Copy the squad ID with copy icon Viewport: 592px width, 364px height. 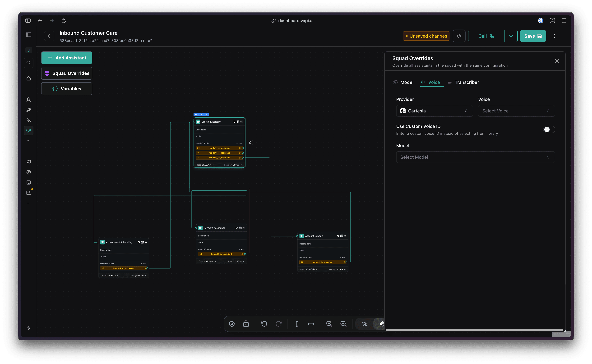point(143,40)
